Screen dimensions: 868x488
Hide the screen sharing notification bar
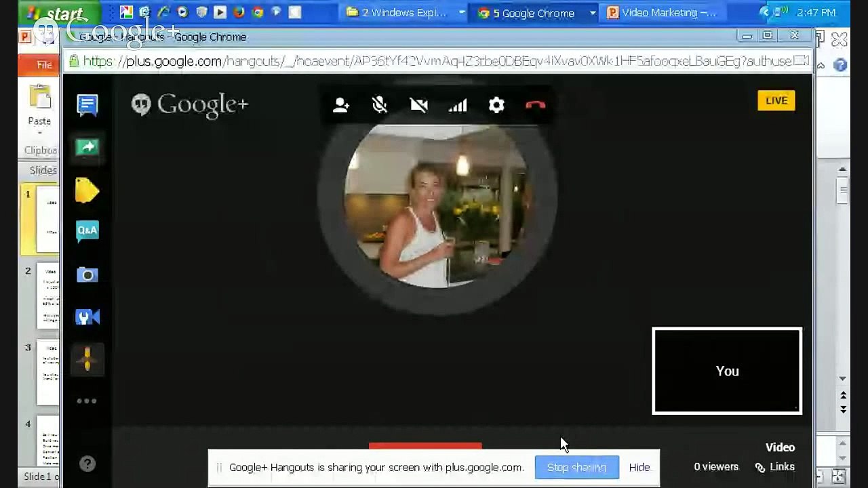click(x=639, y=467)
